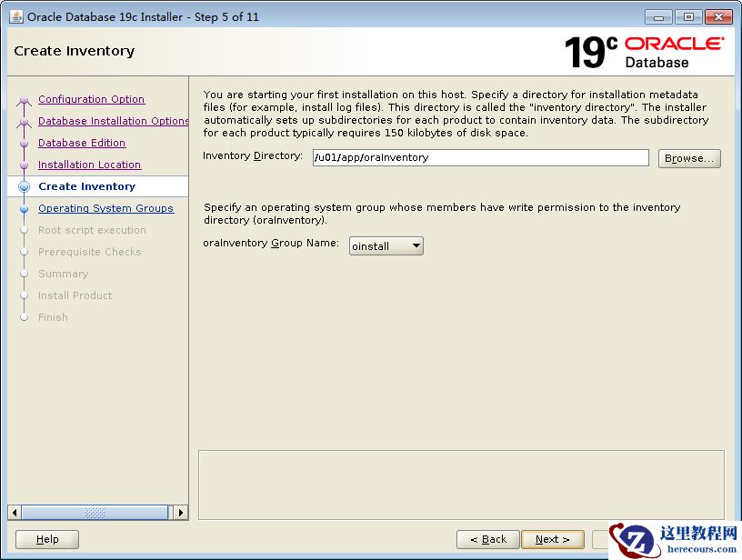
Task: Click the Database Installation Options step marker
Action: coord(25,122)
